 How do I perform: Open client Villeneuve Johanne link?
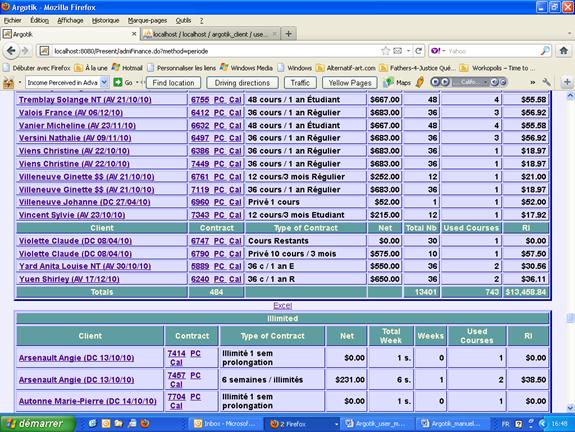(x=84, y=202)
